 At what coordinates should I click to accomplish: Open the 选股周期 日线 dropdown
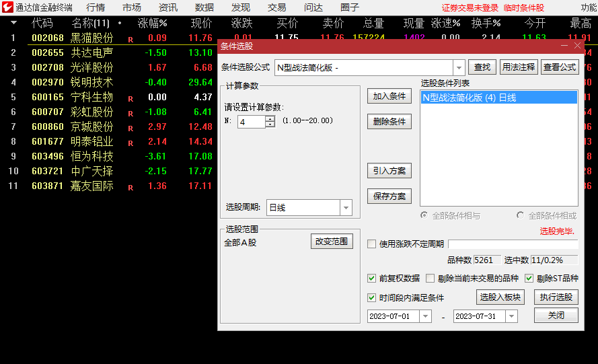click(x=346, y=207)
